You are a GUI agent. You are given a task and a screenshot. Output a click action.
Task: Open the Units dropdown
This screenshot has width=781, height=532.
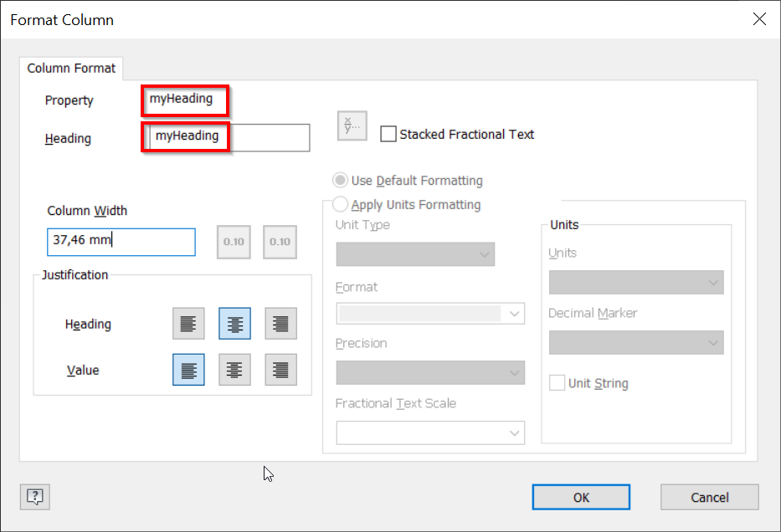[636, 282]
